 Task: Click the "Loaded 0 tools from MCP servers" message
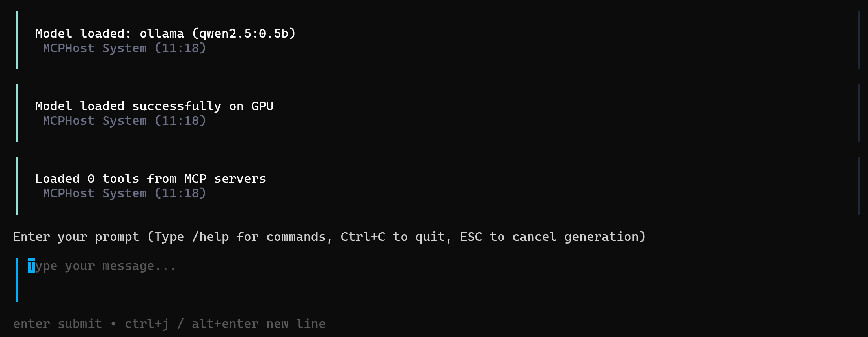coord(150,179)
